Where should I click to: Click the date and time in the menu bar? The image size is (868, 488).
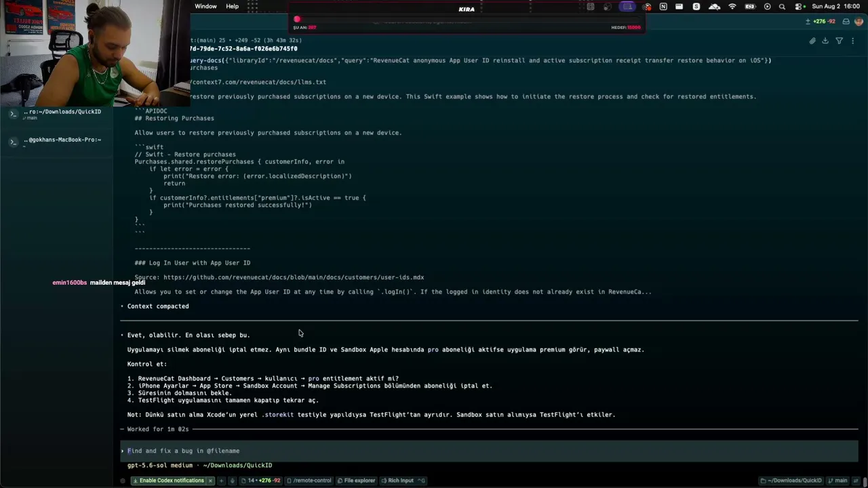click(836, 7)
